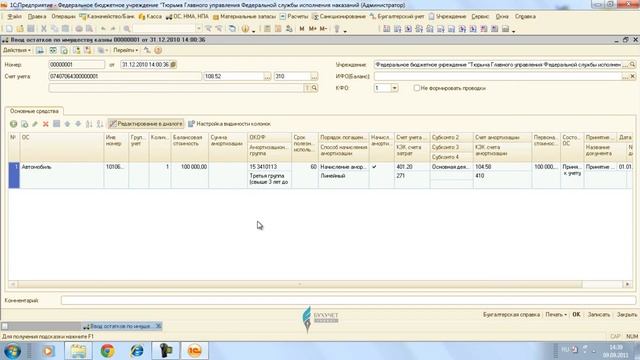Open the Казначейство/Банк menu
This screenshot has width=640, height=360.
tap(107, 17)
